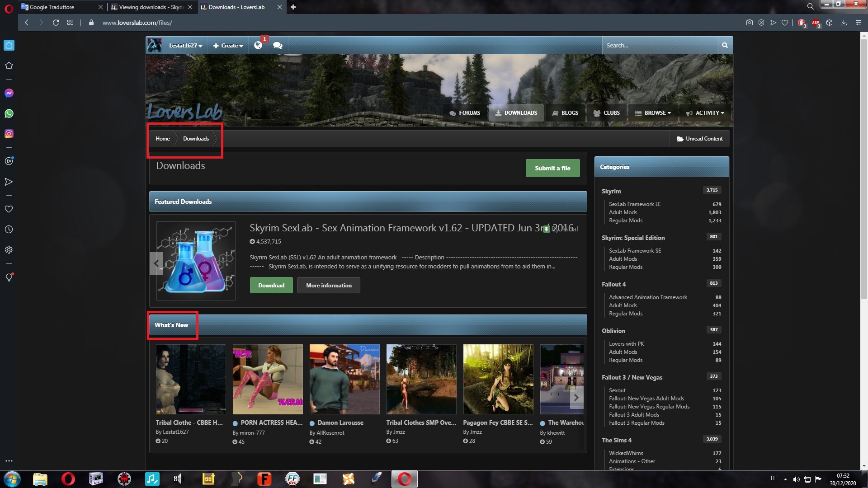Click More information button
The height and width of the screenshot is (488, 868).
pyautogui.click(x=329, y=285)
